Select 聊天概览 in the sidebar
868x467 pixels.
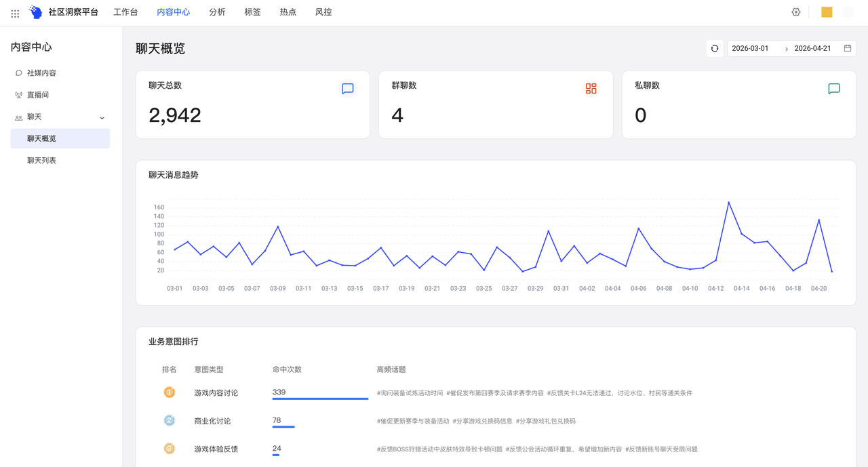click(x=60, y=138)
